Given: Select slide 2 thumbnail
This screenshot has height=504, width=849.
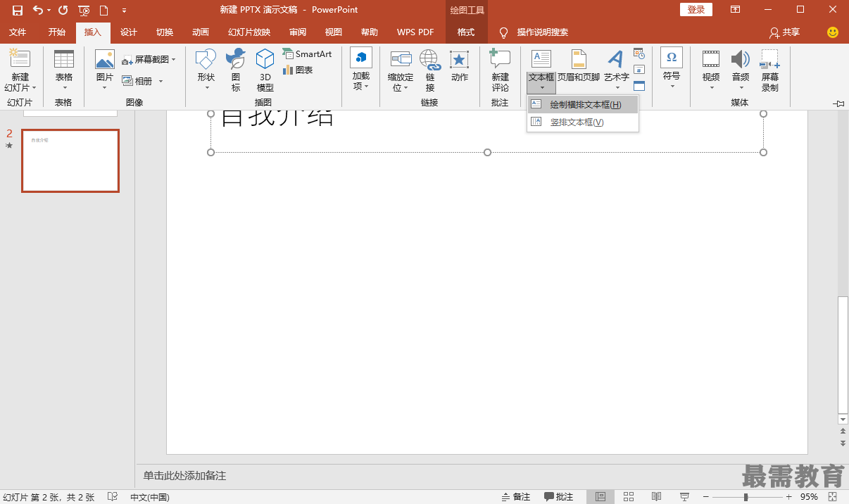Looking at the screenshot, I should [x=70, y=160].
